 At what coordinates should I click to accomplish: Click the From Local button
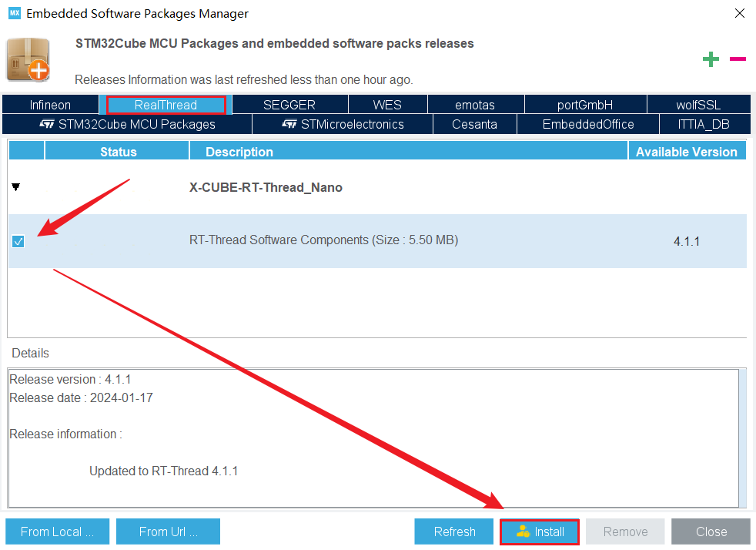[57, 532]
